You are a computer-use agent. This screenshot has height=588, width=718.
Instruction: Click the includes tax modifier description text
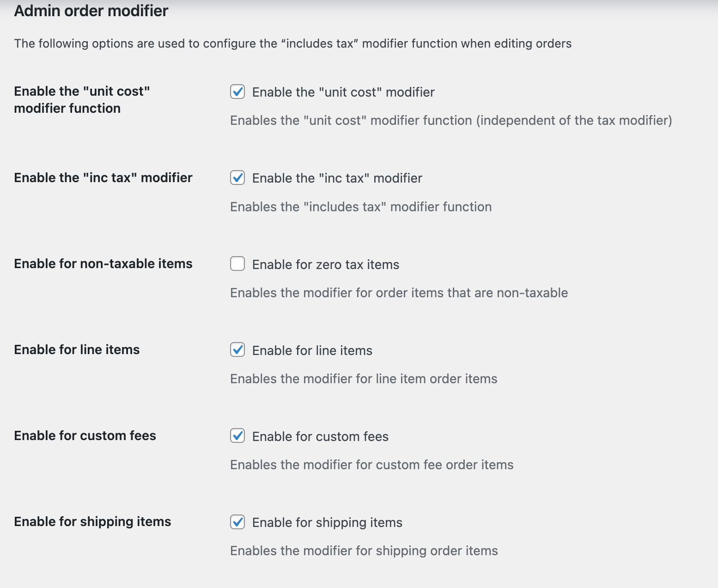click(361, 207)
